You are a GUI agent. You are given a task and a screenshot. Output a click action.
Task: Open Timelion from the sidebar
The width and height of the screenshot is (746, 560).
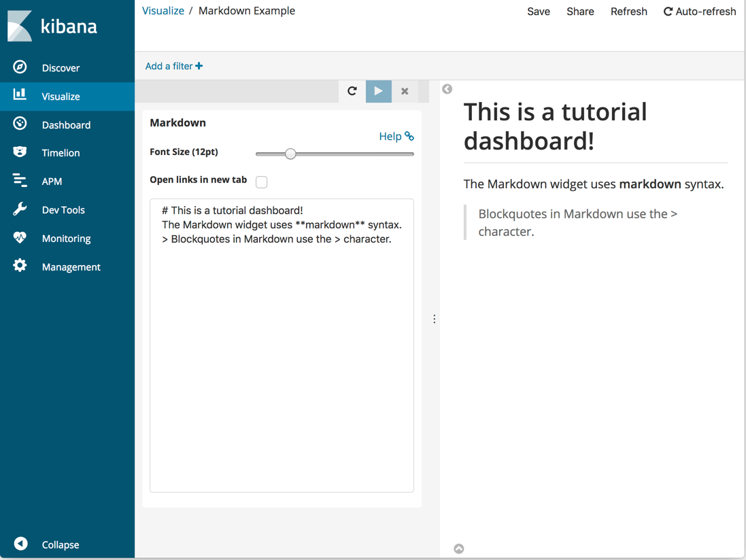coord(61,152)
